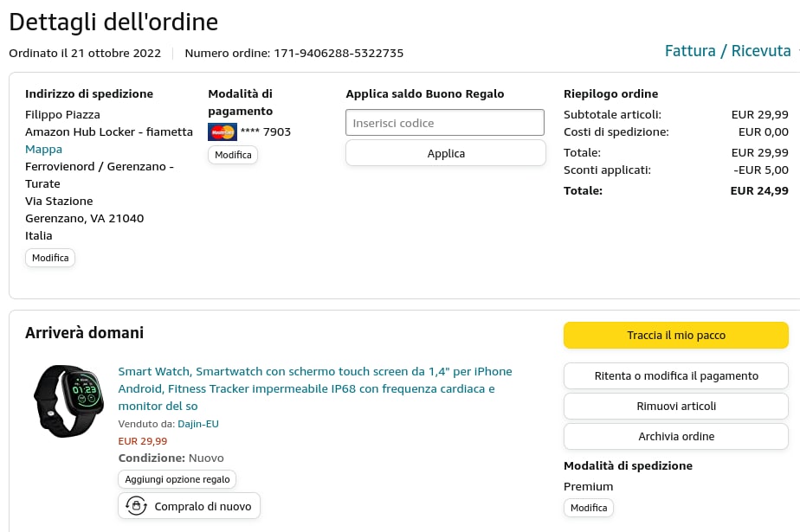The width and height of the screenshot is (800, 532).
Task: Click the Arriverà domani heading
Action: pos(84,333)
